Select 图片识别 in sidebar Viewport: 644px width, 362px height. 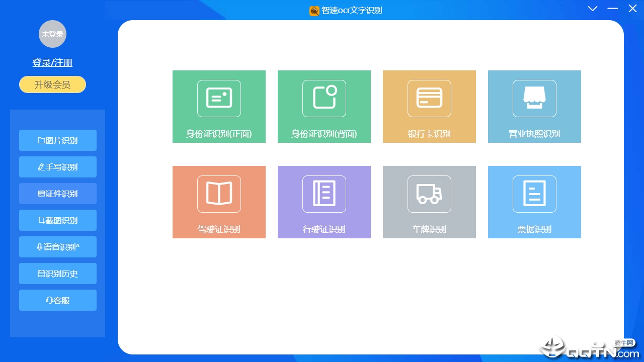[x=58, y=140]
